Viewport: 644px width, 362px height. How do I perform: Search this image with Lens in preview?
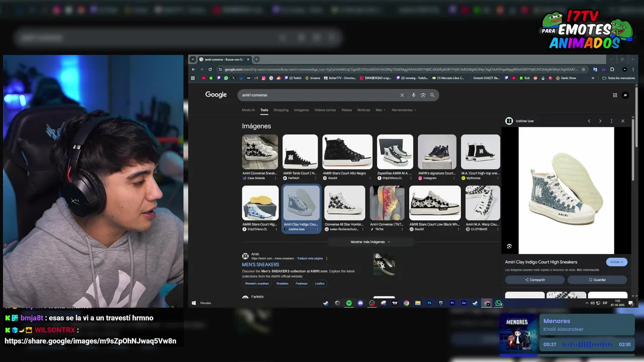[510, 246]
